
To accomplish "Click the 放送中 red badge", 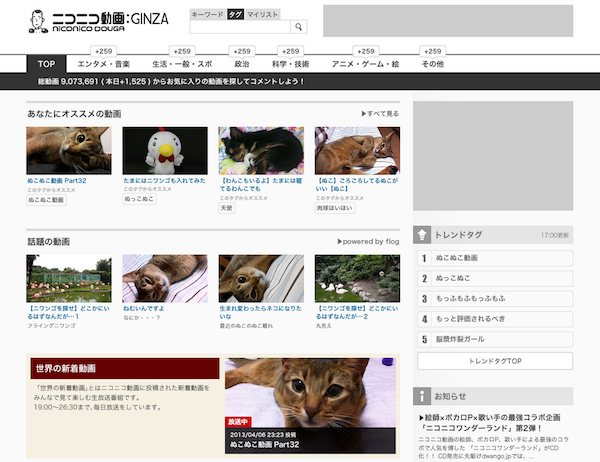I will tap(238, 422).
